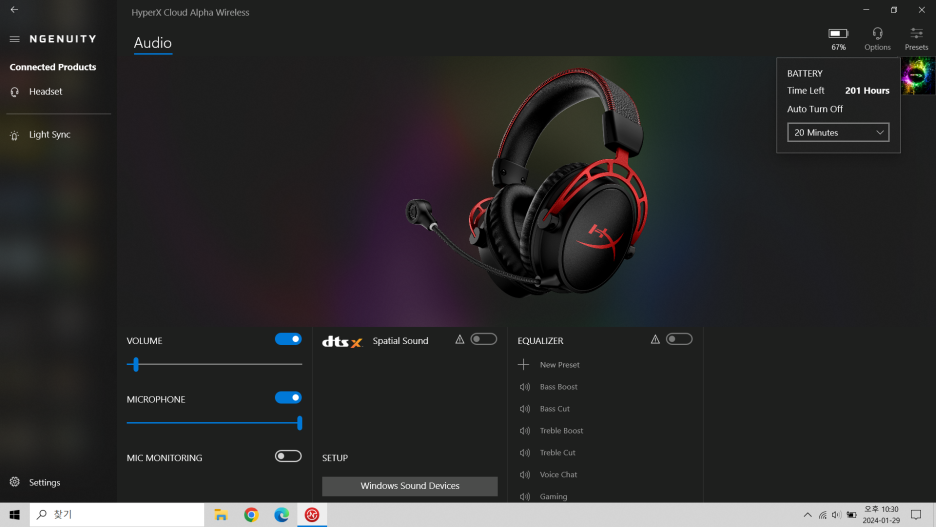Click the tray network icon

click(822, 515)
